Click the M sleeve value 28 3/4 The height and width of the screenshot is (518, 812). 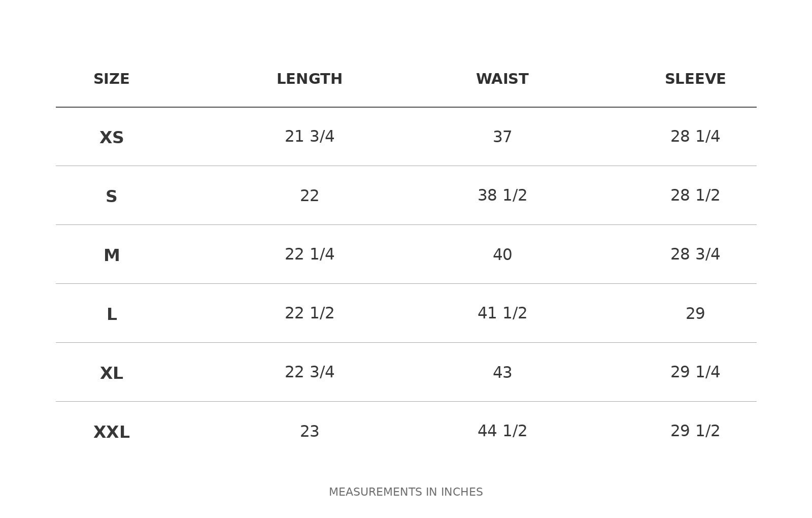(695, 254)
